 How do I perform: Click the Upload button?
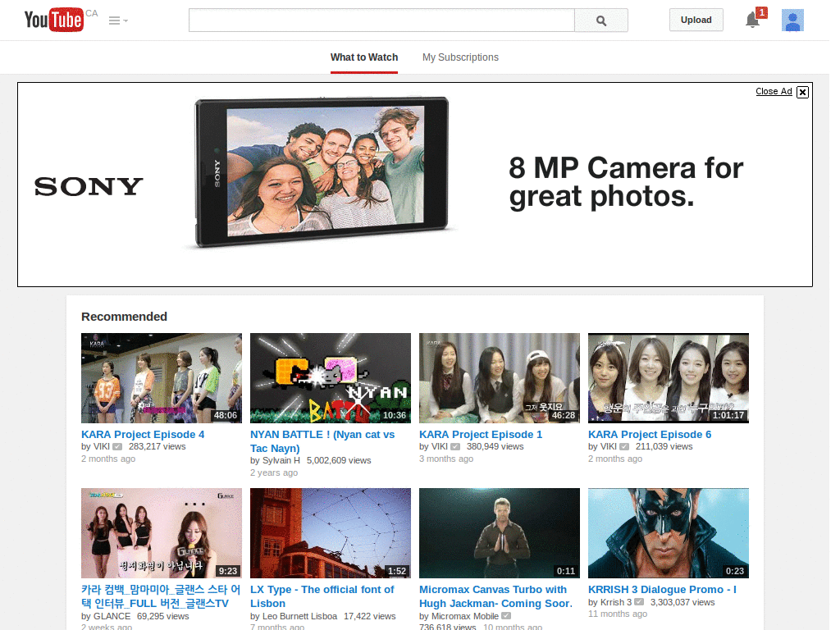click(696, 20)
